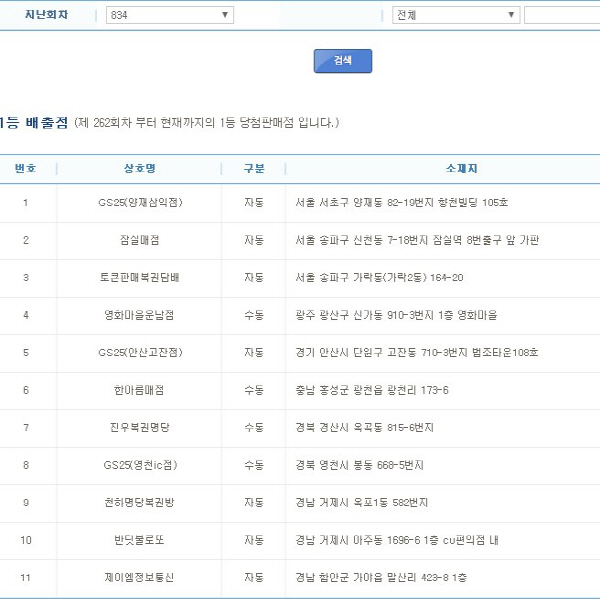
Task: Click the 검색 search button
Action: (342, 61)
